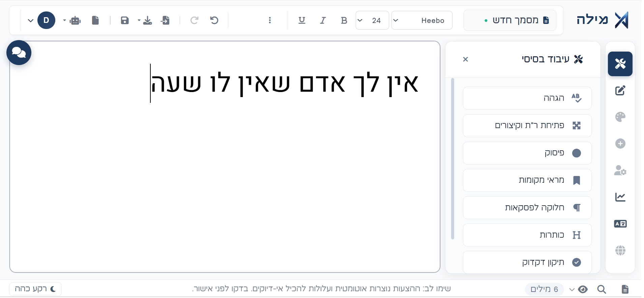Click the 6 מילים word count badge
This screenshot has height=298, width=644.
point(544,289)
